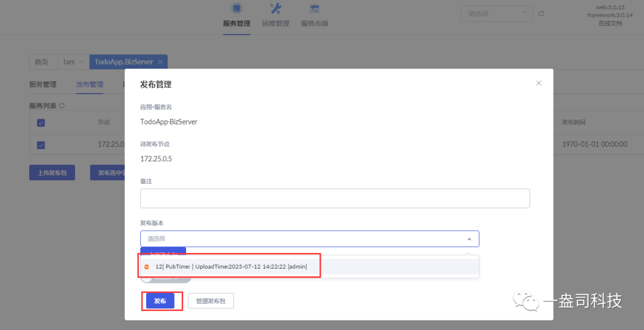Viewport: 644px width, 330px height.
Task: Click the 1970-01-01 00:00:00 publish time cell
Action: [595, 144]
